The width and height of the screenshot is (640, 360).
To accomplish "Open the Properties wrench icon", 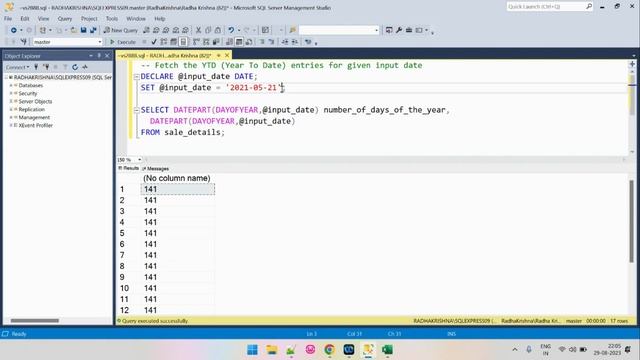I will pyautogui.click(x=399, y=30).
